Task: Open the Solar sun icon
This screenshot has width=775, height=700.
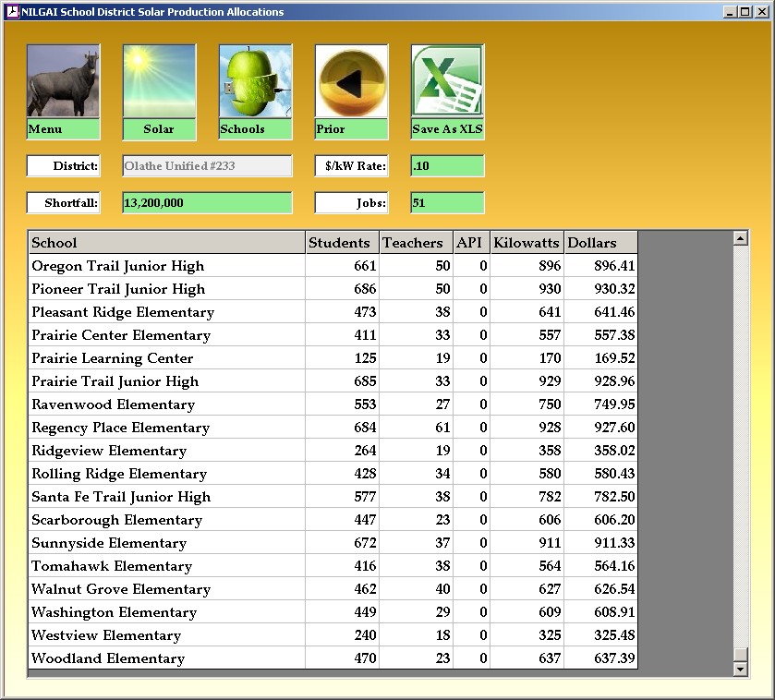Action: point(159,81)
